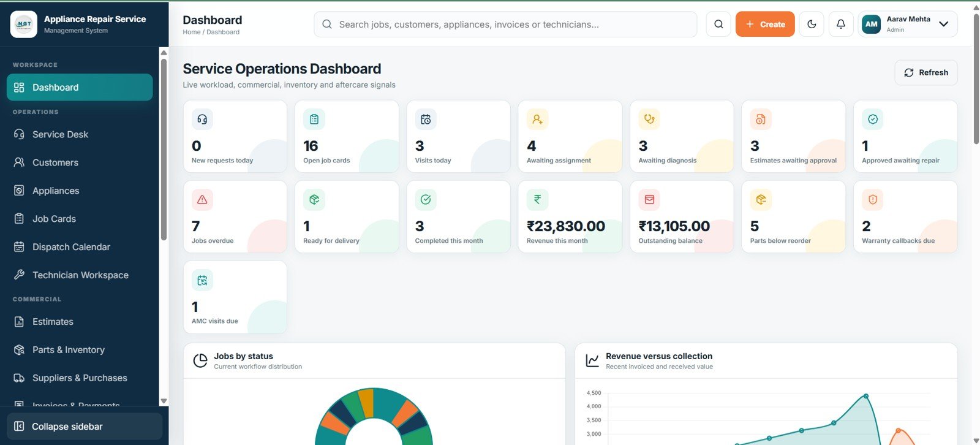
Task: Click the sidebar scrollbar down arrow
Action: click(x=164, y=401)
